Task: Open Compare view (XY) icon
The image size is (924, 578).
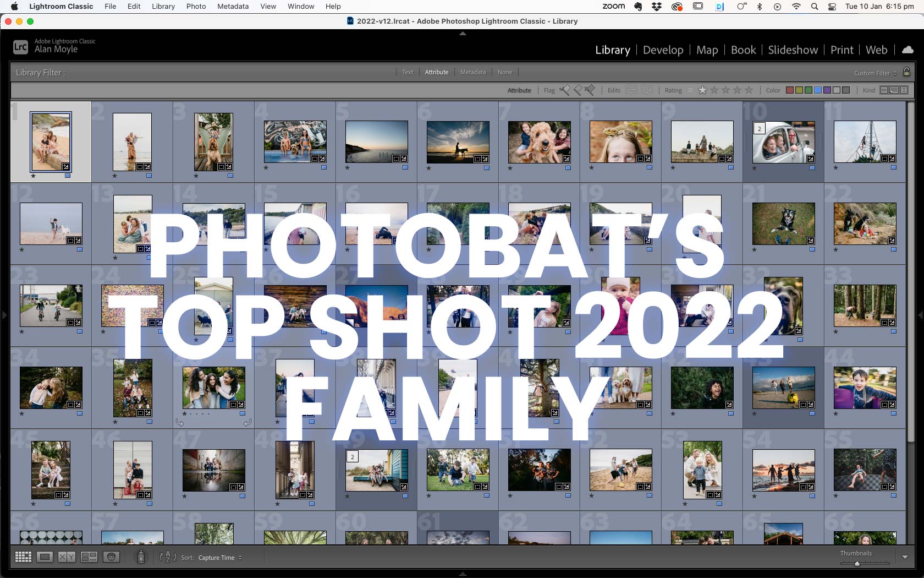Action: click(x=67, y=557)
